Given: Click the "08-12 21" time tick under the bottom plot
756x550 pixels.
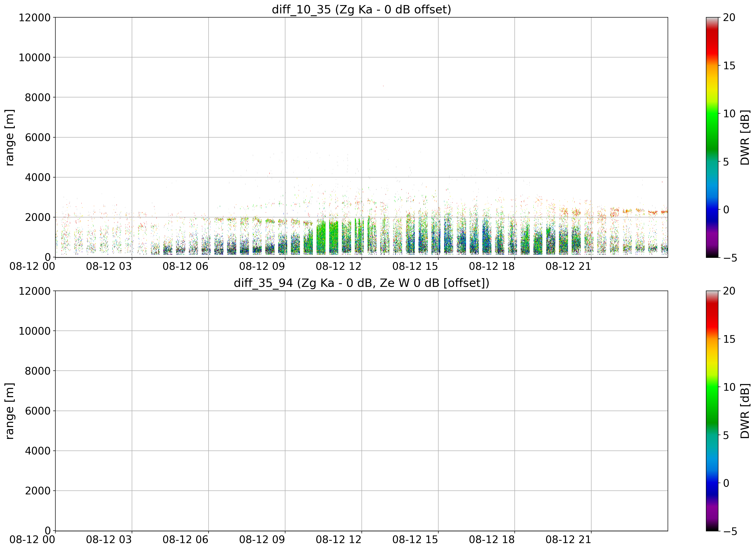Looking at the screenshot, I should click(568, 540).
